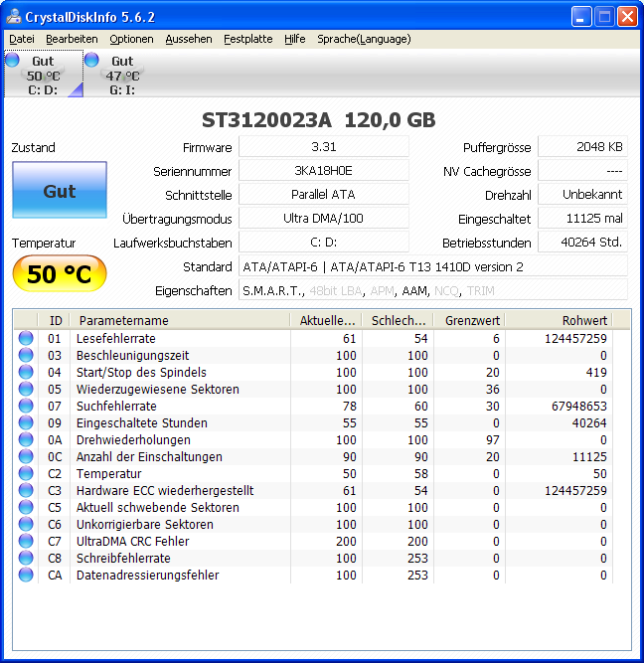Click the yellow 50 °C temperature badge
The width and height of the screenshot is (644, 663).
(60, 273)
